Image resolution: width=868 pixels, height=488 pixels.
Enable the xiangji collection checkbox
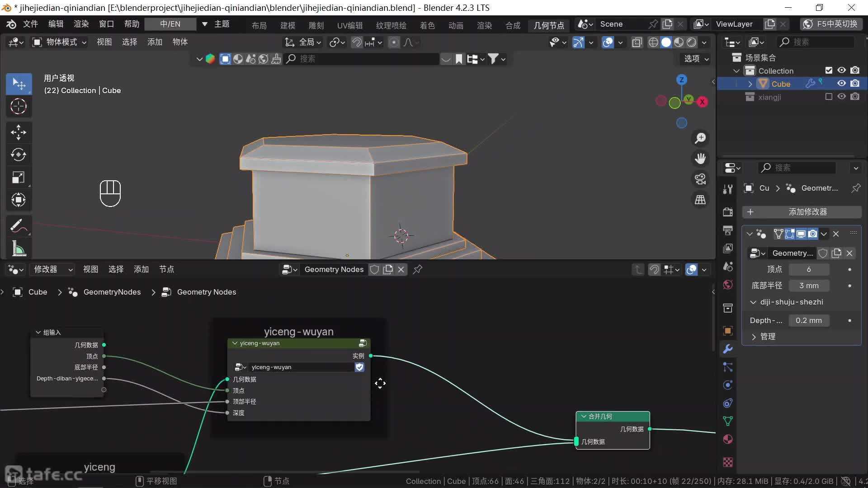point(829,97)
